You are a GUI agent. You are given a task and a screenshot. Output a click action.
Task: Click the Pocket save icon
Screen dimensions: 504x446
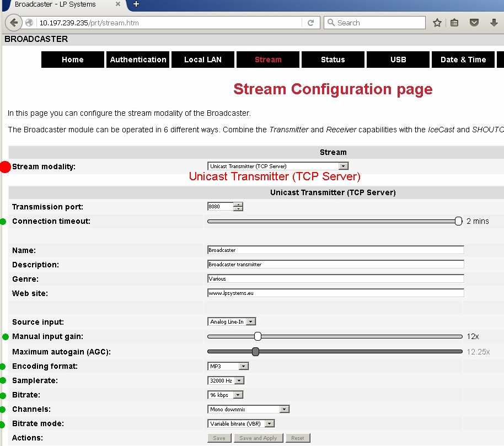pyautogui.click(x=474, y=23)
